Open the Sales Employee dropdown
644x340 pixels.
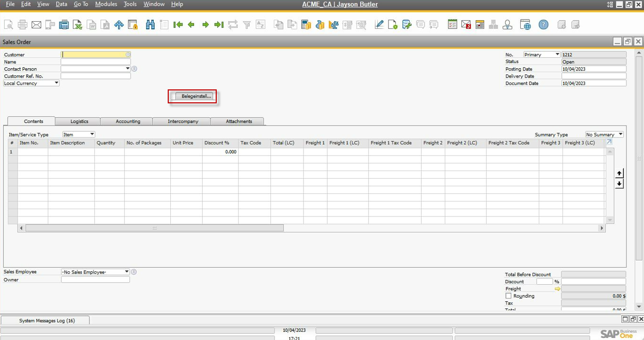point(127,272)
